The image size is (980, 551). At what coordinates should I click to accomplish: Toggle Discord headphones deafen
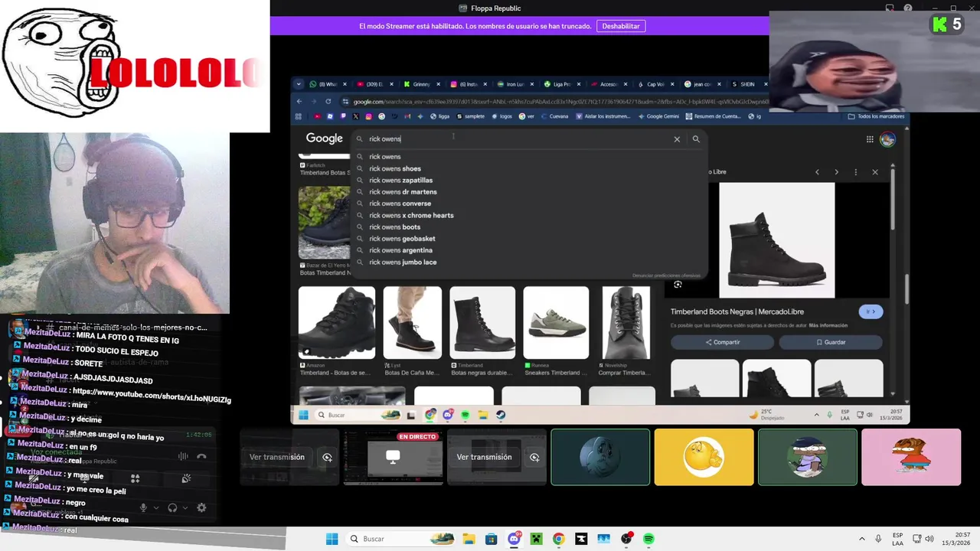tap(172, 507)
